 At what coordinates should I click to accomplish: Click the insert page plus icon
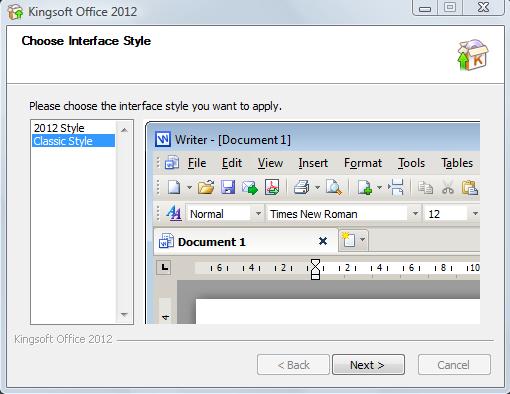pos(365,187)
